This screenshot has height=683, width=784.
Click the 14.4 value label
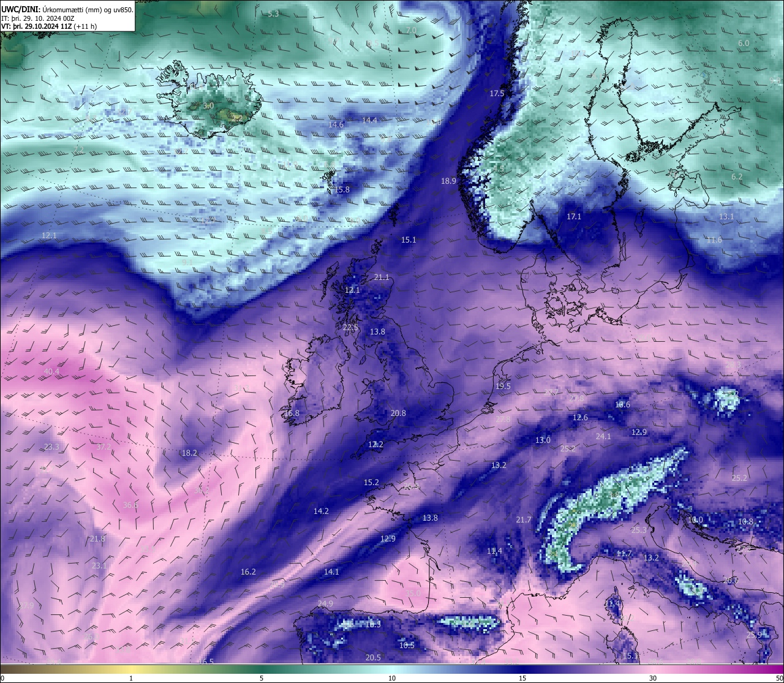370,121
